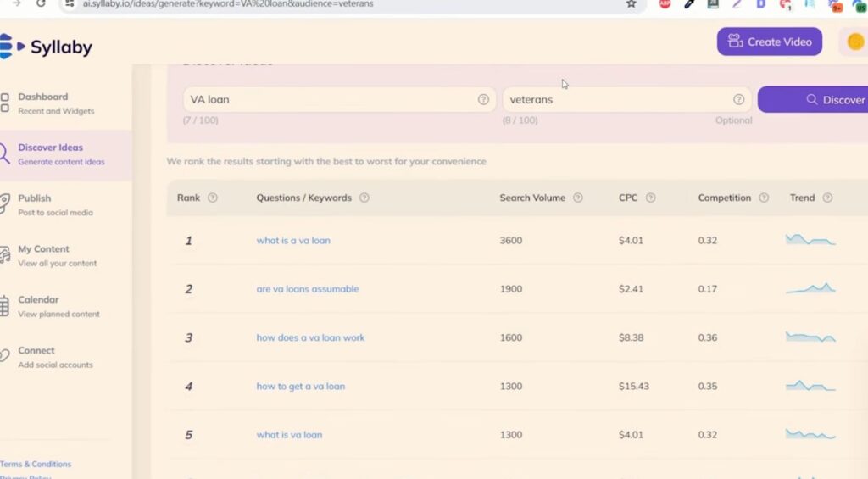
Task: Click the Questions / Keywords help icon
Action: [x=364, y=198]
